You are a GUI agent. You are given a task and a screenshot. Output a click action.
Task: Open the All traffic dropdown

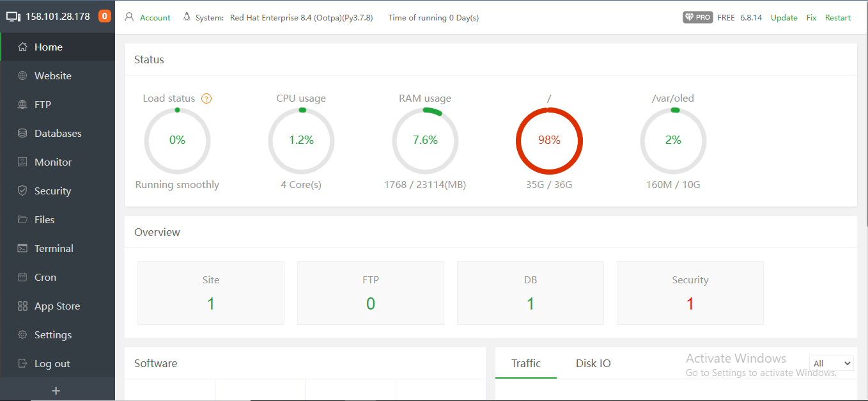coord(831,363)
